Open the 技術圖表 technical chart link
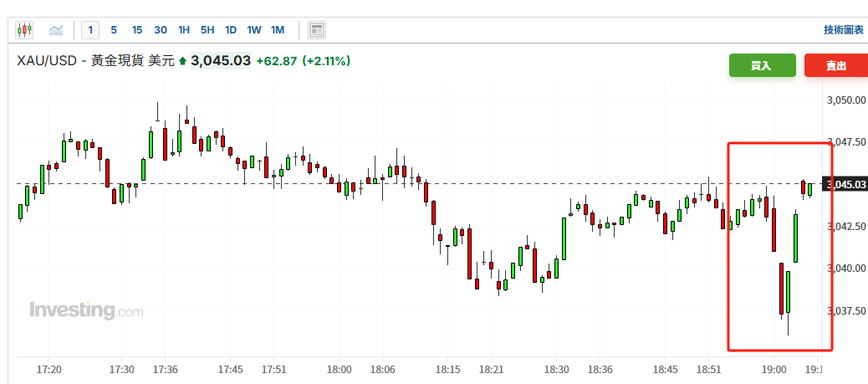This screenshot has height=384, width=868. 843,30
